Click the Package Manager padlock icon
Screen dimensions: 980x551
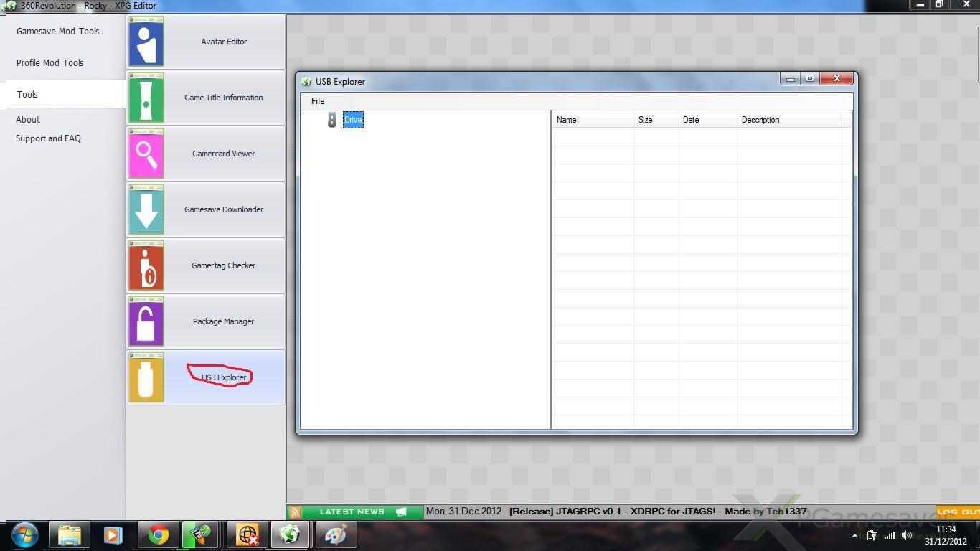146,322
